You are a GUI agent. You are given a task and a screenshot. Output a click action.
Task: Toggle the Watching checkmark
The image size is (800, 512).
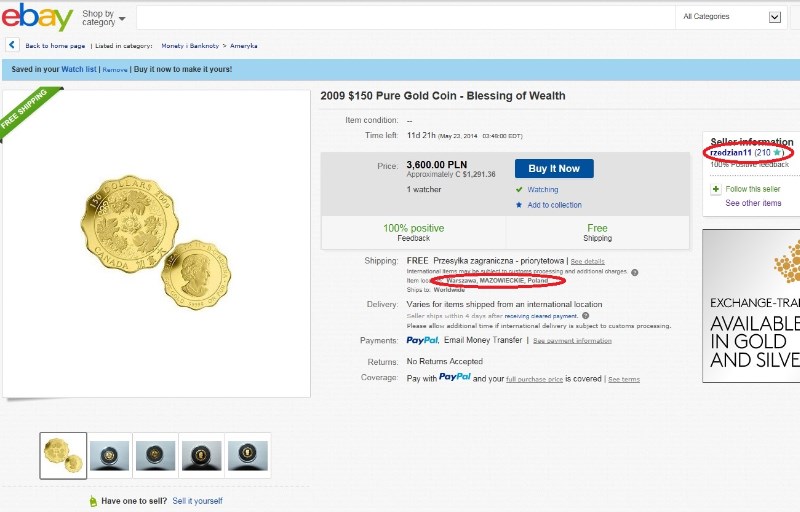(x=520, y=189)
